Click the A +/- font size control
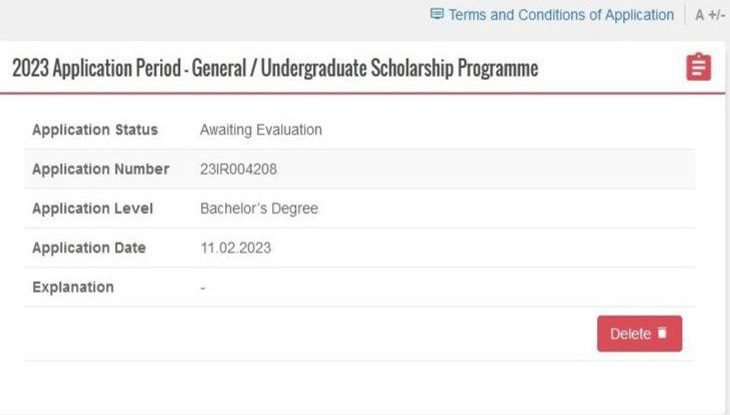The width and height of the screenshot is (730, 415). click(710, 15)
